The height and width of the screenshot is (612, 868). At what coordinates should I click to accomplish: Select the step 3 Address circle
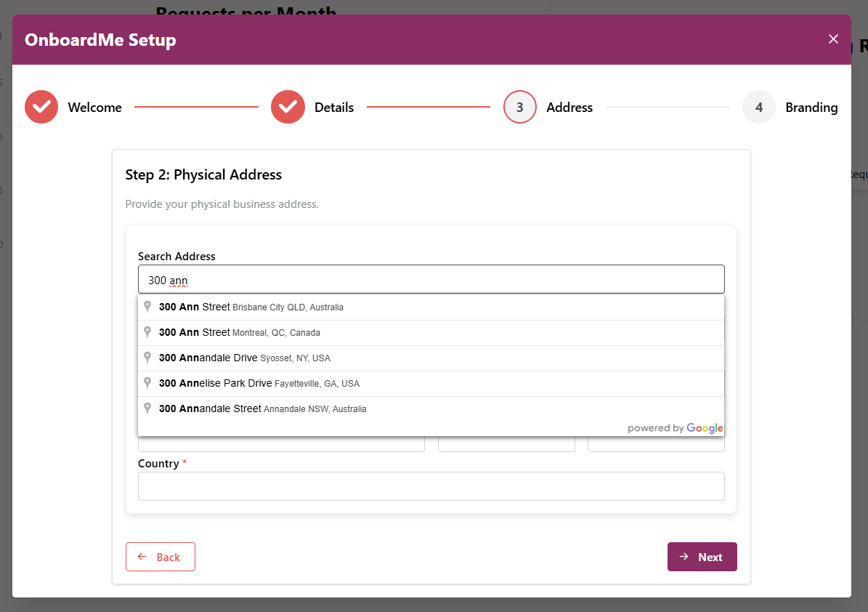click(519, 108)
